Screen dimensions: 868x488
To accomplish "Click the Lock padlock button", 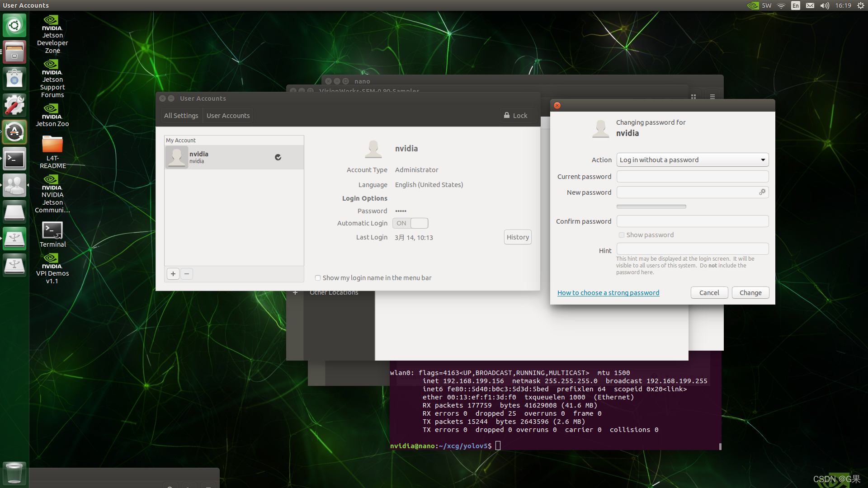I will coord(516,116).
